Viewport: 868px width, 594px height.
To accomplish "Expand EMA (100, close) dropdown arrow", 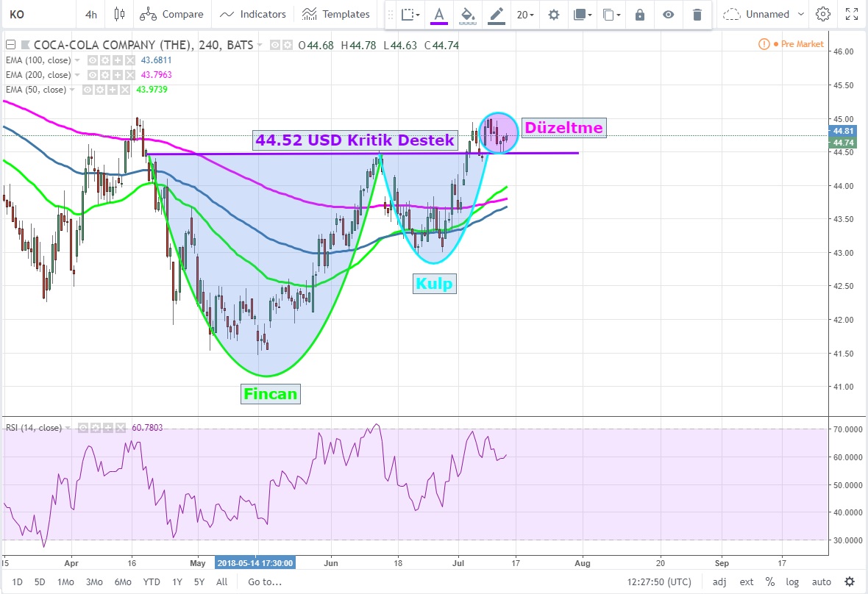I will point(77,60).
